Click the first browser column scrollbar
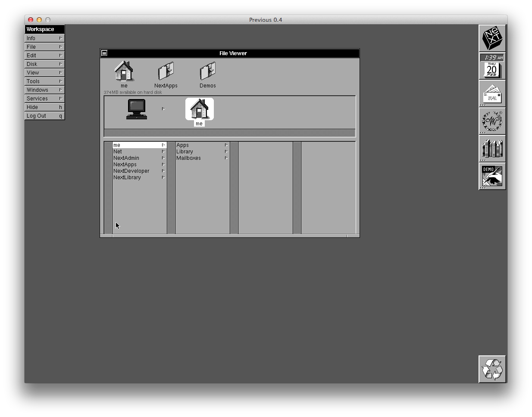This screenshot has height=417, width=532. pos(108,188)
